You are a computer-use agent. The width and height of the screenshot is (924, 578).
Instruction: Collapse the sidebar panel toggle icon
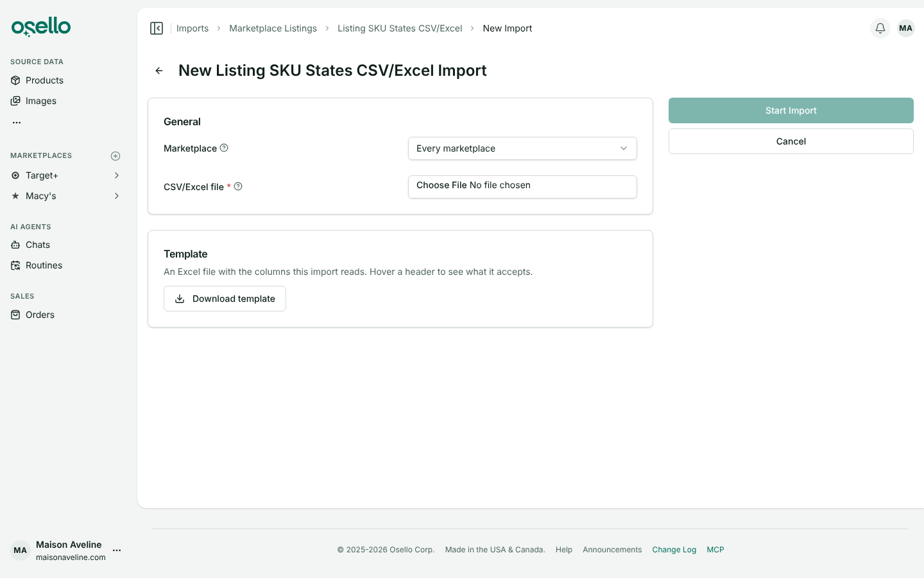pos(157,28)
